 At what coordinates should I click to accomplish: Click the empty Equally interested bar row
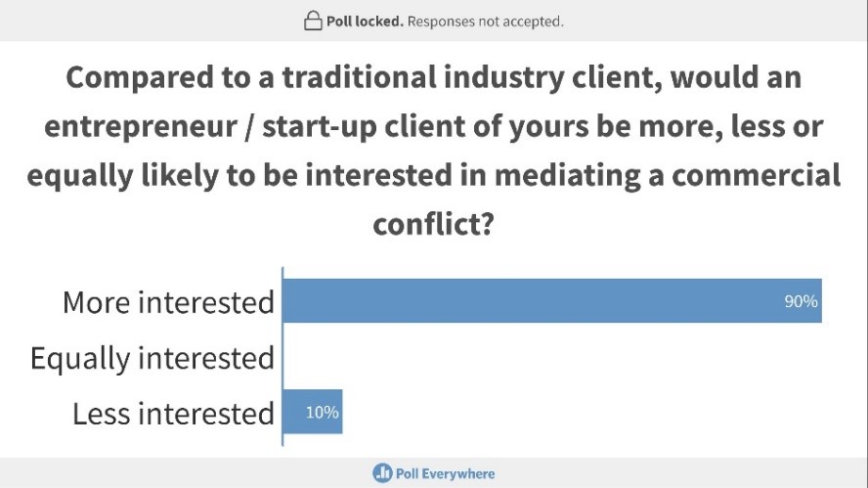tap(552, 357)
